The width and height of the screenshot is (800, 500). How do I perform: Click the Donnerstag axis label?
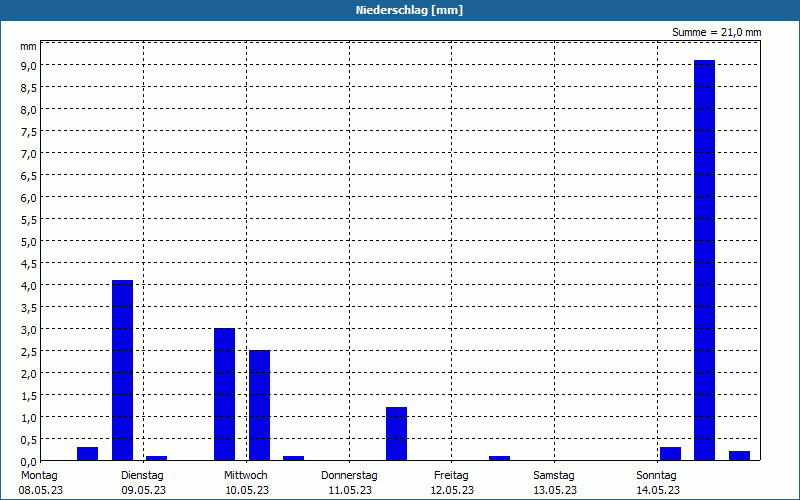(349, 475)
